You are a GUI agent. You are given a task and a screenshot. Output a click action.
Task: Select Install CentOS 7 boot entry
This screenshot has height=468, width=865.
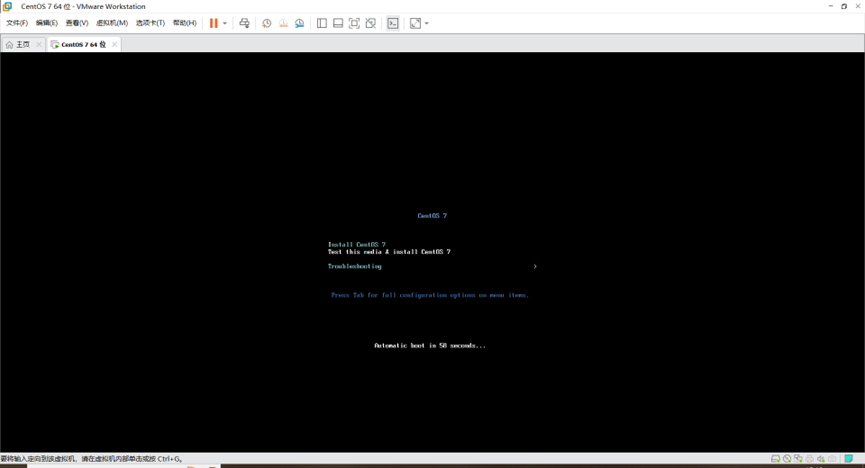click(x=357, y=244)
